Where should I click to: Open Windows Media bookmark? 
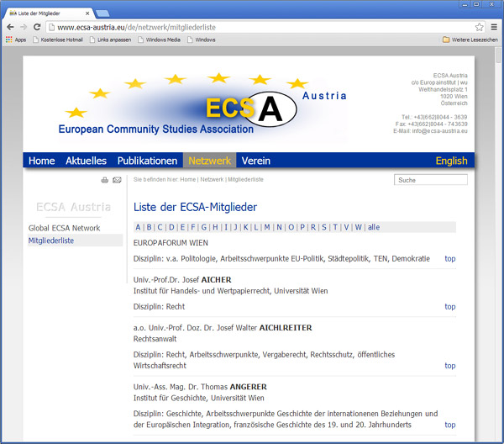point(159,40)
